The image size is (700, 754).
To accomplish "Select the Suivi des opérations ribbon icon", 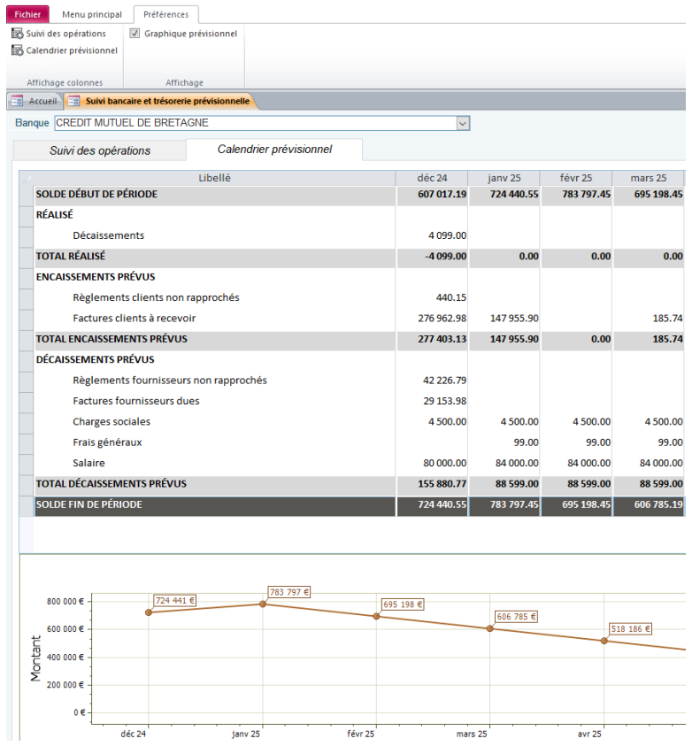I will coord(54,32).
